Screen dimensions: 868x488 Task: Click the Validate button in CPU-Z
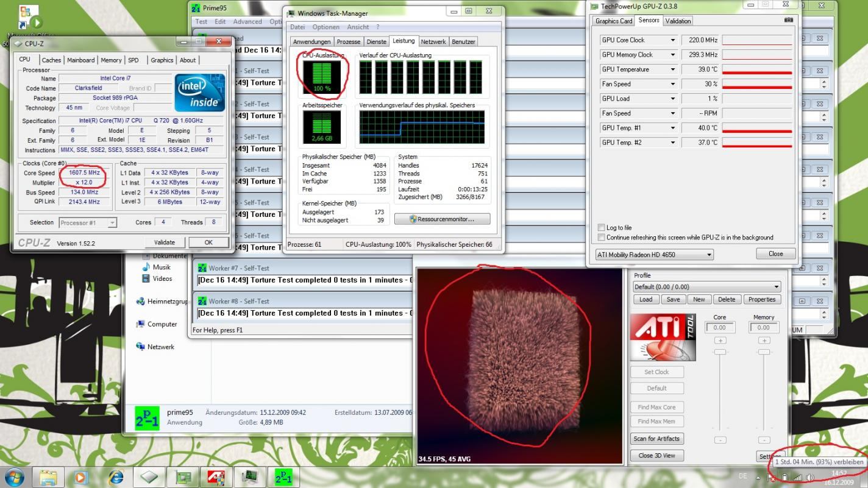[165, 242]
